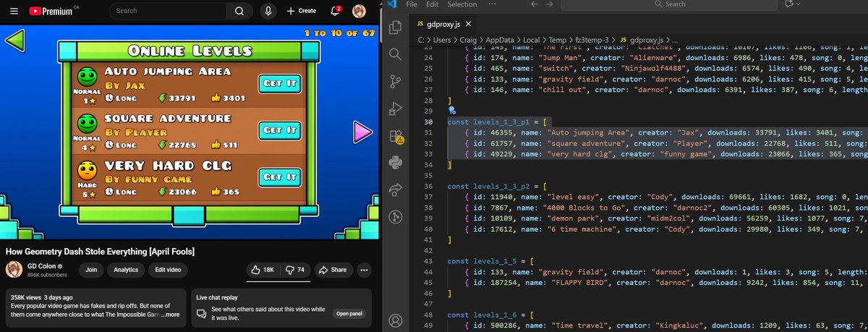Go to YouTube Premium home logo
This screenshot has width=868, height=332.
54,11
